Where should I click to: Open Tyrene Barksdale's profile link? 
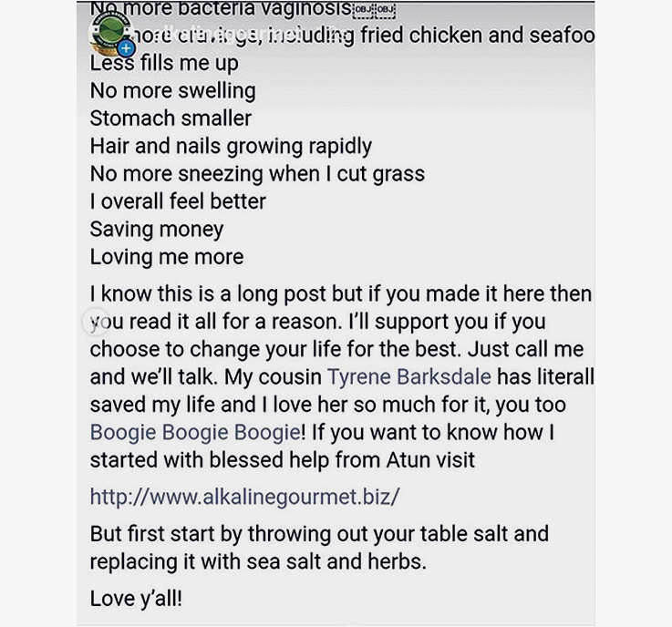coord(408,376)
